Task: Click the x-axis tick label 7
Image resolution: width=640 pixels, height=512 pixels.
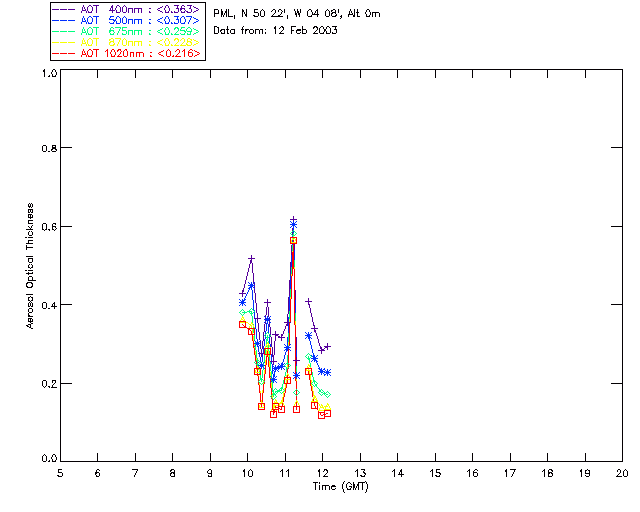Action: click(135, 473)
